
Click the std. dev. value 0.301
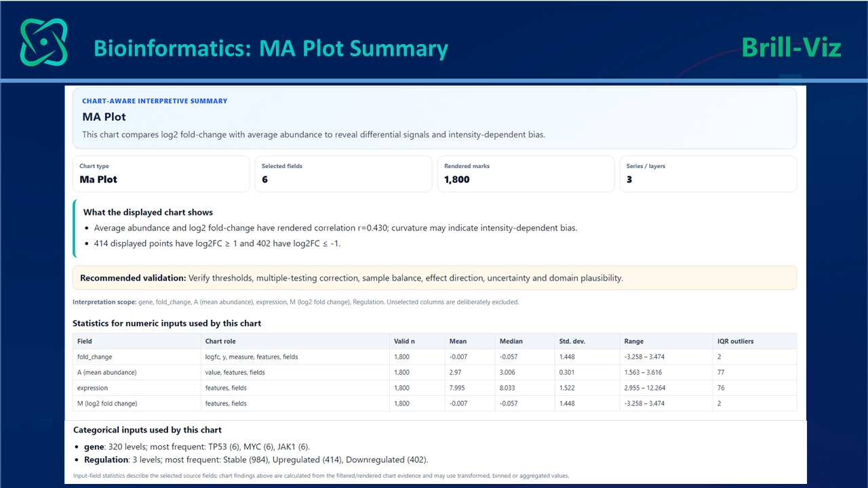568,372
